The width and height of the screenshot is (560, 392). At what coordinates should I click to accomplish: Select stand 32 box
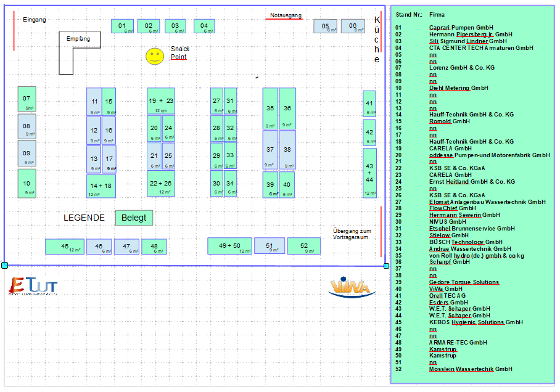231,128
